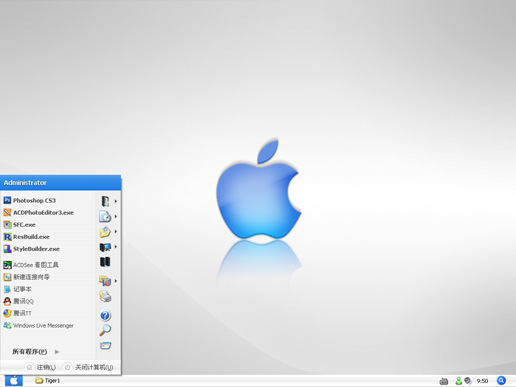The image size is (516, 387).
Task: Select the Tiger1 taskbar item
Action: pos(48,380)
